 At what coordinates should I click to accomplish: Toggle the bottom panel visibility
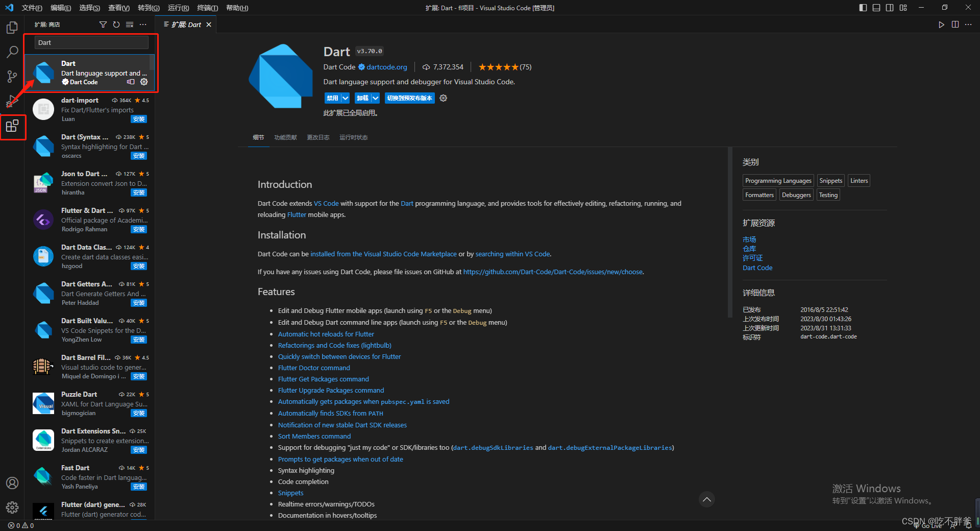point(876,8)
